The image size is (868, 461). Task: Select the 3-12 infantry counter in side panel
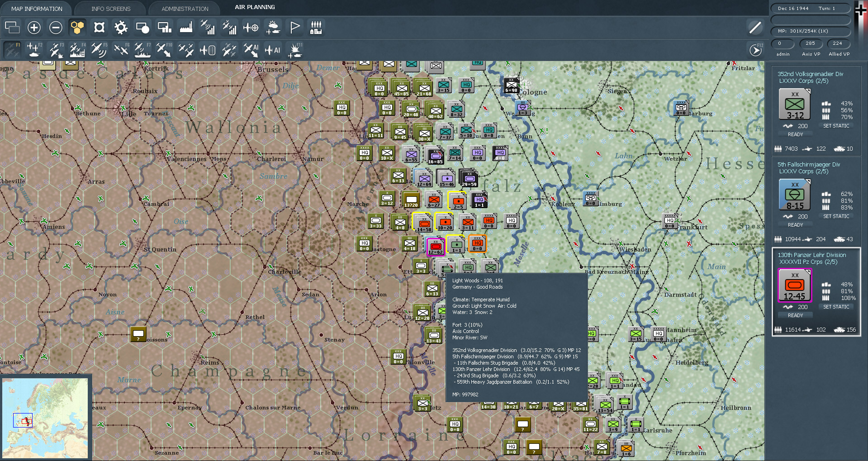point(795,104)
